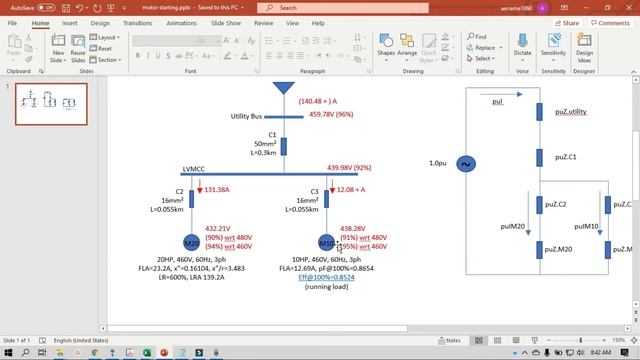Start slideshow from Quick Access icon
640x360 pixels.
111,8
